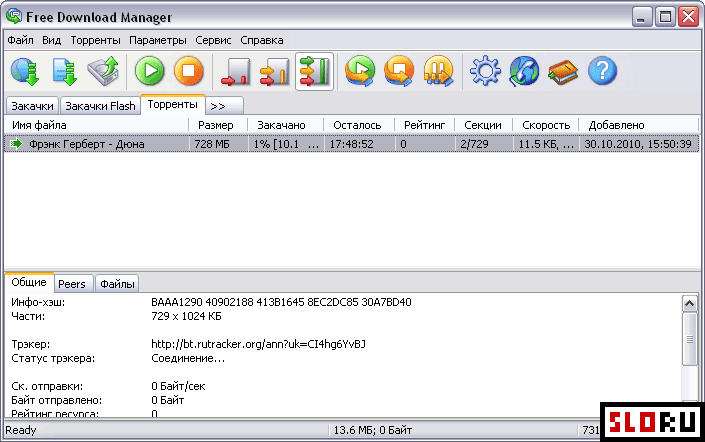Open the Файлы details tab
Image resolution: width=705 pixels, height=442 pixels.
click(x=117, y=284)
